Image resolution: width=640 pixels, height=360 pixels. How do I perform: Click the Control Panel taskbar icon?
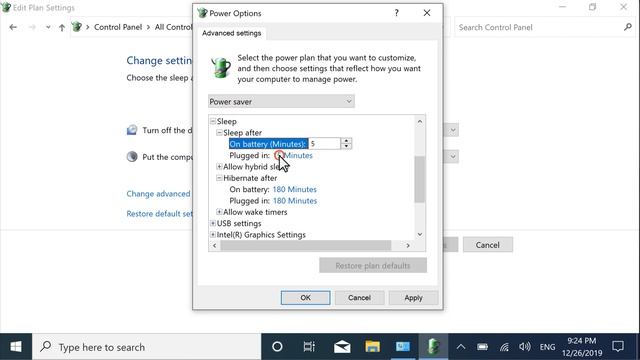point(403,347)
